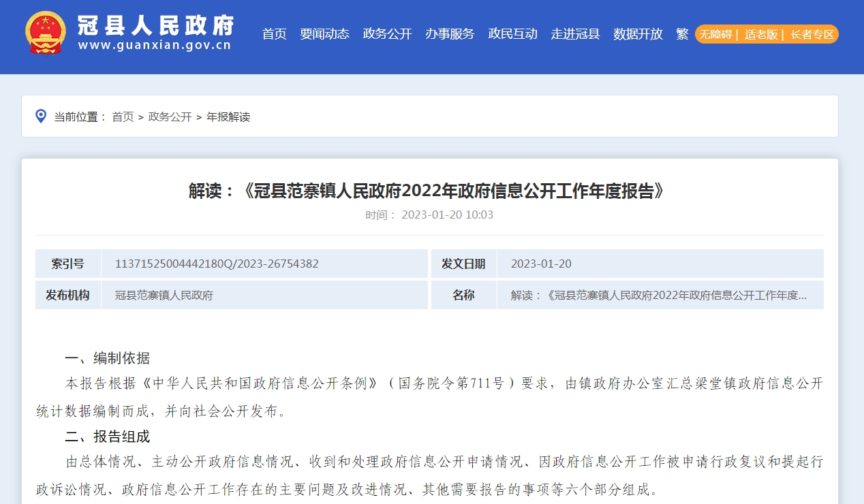Click the publisher value 冠县范寨镇人民政府
Image resolution: width=864 pixels, height=504 pixels.
[164, 295]
